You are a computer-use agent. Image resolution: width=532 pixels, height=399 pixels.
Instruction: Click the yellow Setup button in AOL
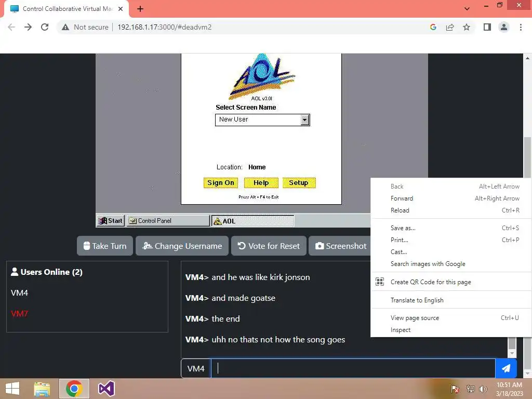299,182
